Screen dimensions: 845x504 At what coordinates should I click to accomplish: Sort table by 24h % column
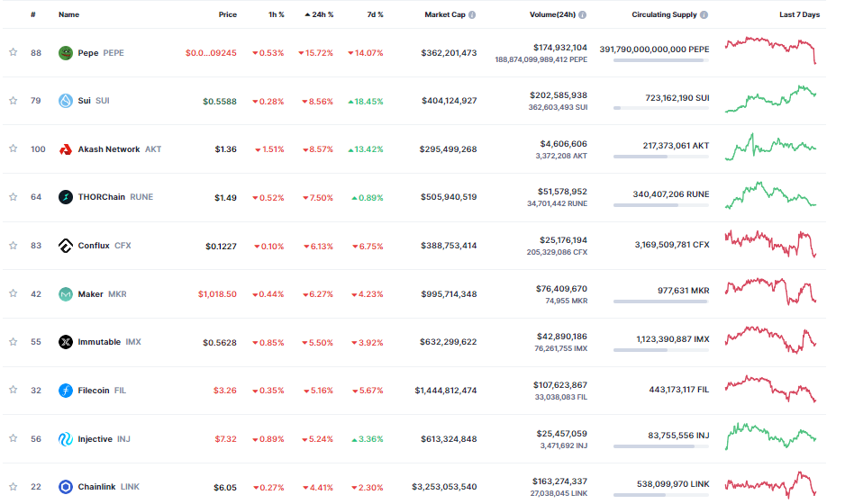tap(319, 14)
